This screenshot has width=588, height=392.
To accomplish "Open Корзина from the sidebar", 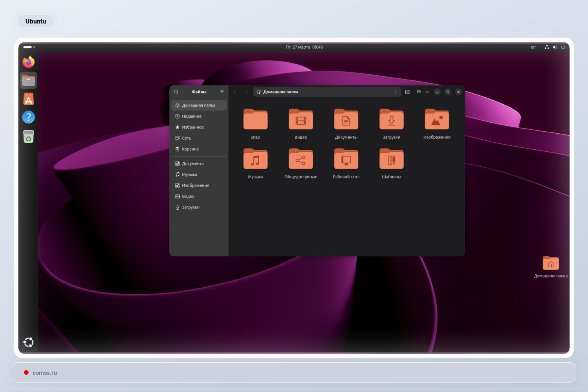I will pos(190,149).
